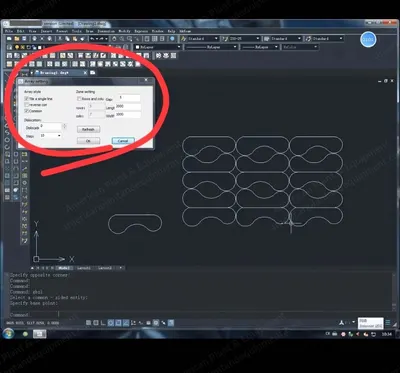The width and height of the screenshot is (400, 373).
Task: Click the Refresh button in the dialog
Action: pyautogui.click(x=88, y=129)
